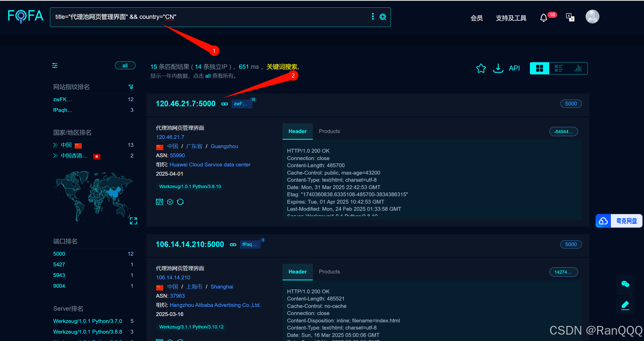Click the search magnifier icon in the query box
644x341 pixels.
pyautogui.click(x=383, y=17)
